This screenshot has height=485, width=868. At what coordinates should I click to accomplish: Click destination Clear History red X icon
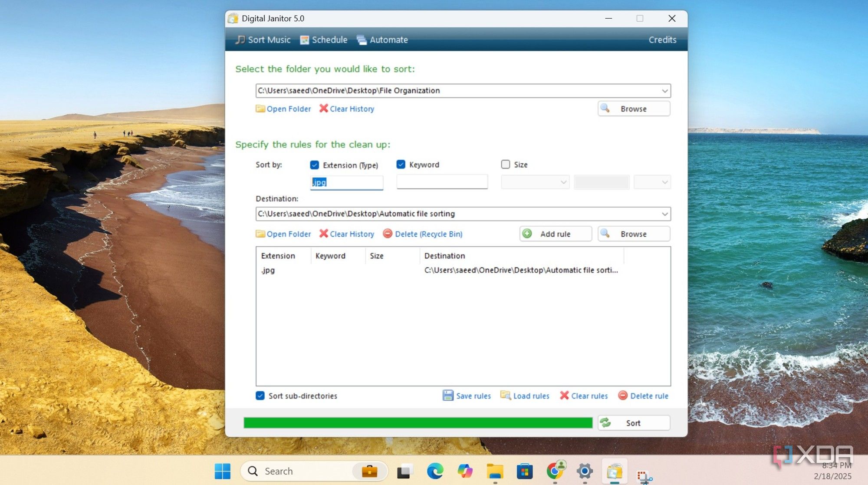point(324,234)
